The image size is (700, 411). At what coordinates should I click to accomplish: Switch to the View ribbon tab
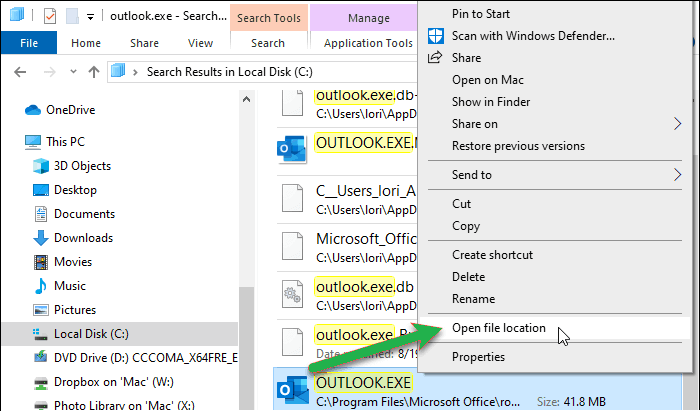point(200,43)
